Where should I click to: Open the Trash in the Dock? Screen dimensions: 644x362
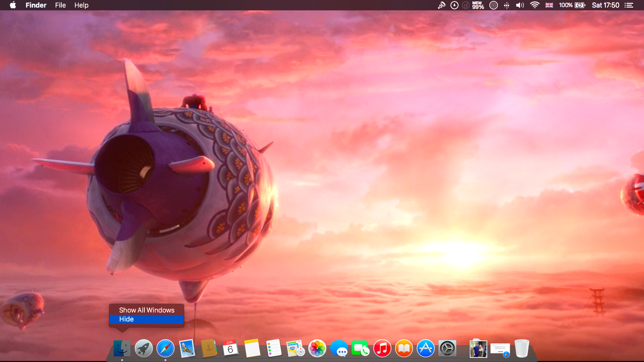[x=522, y=349]
